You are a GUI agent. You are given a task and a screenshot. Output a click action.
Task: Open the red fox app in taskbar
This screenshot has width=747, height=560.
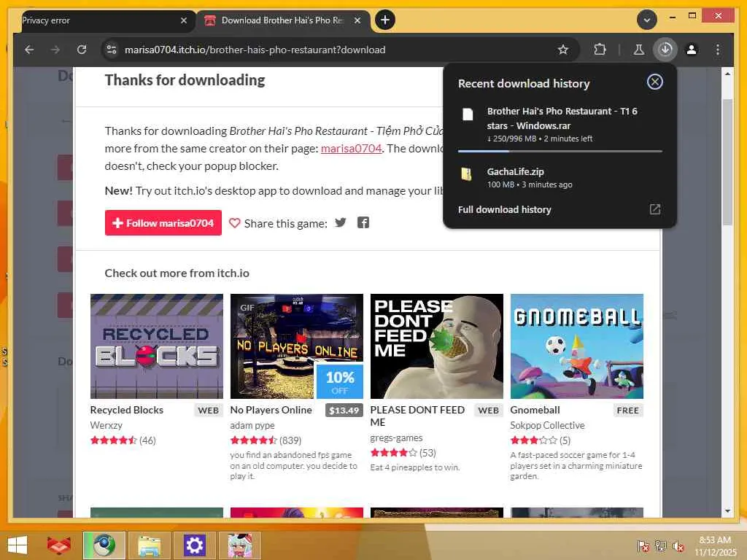[58, 545]
